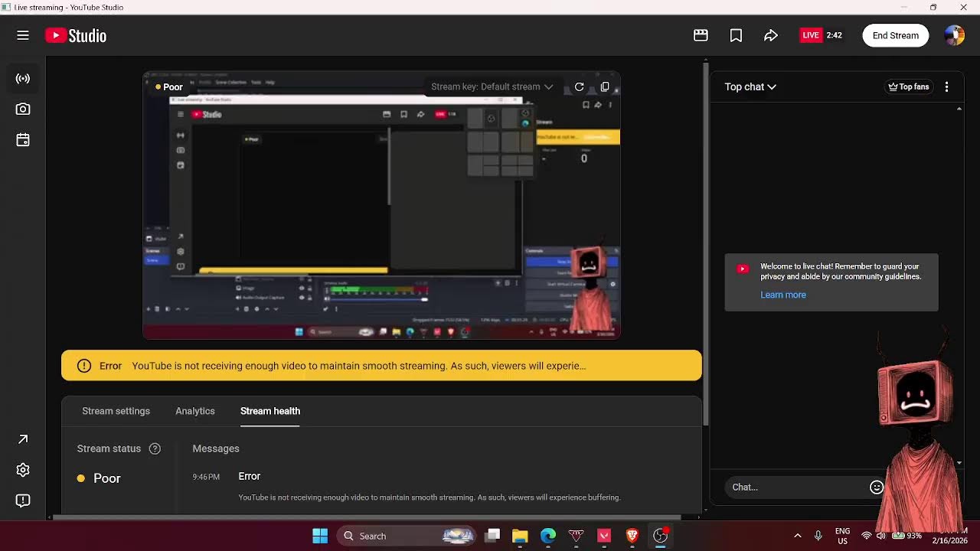980x551 pixels.
Task: Click the Poor stream status text
Action: coord(106,478)
